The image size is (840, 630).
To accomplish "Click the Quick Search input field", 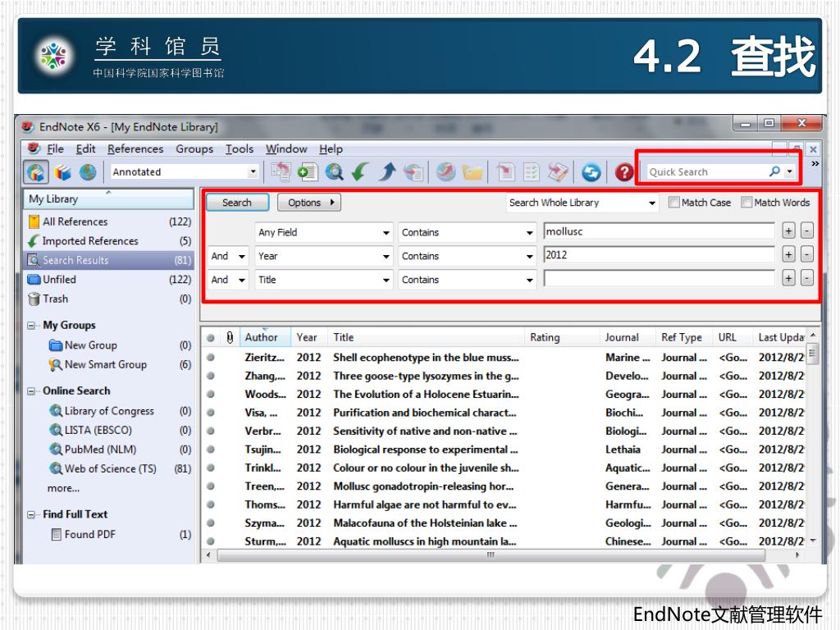I will click(x=706, y=172).
